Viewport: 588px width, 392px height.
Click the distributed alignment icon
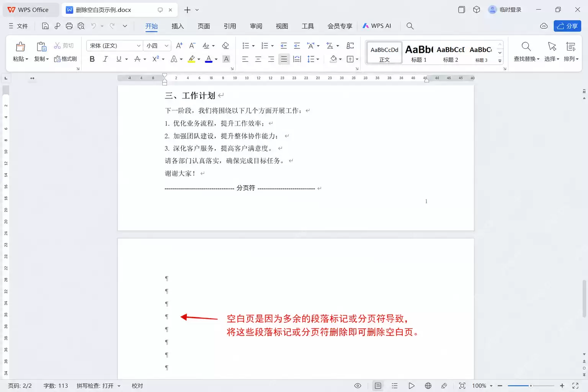297,59
